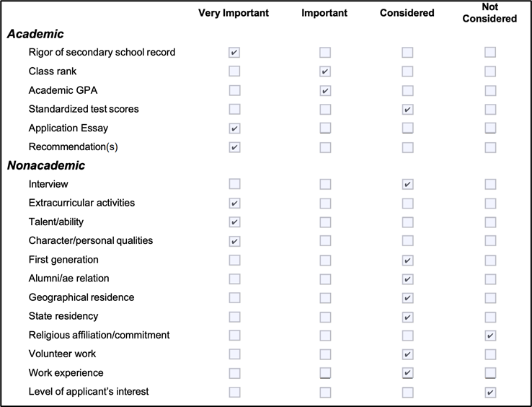Click the Not Considered column header
Viewport: 532px width, 407px height.
click(x=489, y=12)
